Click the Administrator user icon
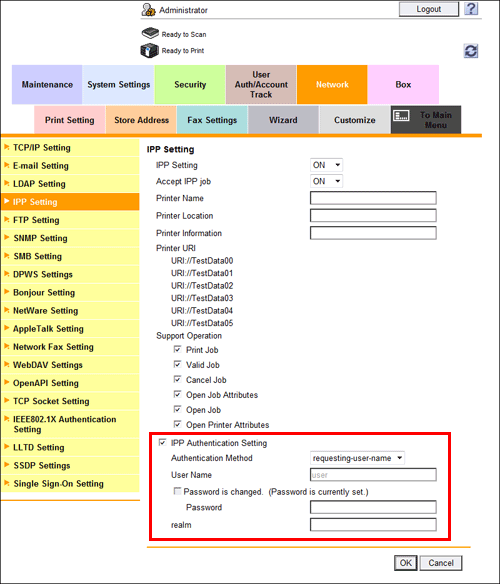500x584 pixels. coord(148,10)
